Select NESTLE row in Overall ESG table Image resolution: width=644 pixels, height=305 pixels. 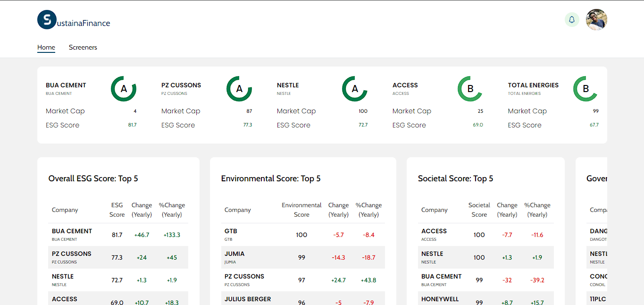118,280
